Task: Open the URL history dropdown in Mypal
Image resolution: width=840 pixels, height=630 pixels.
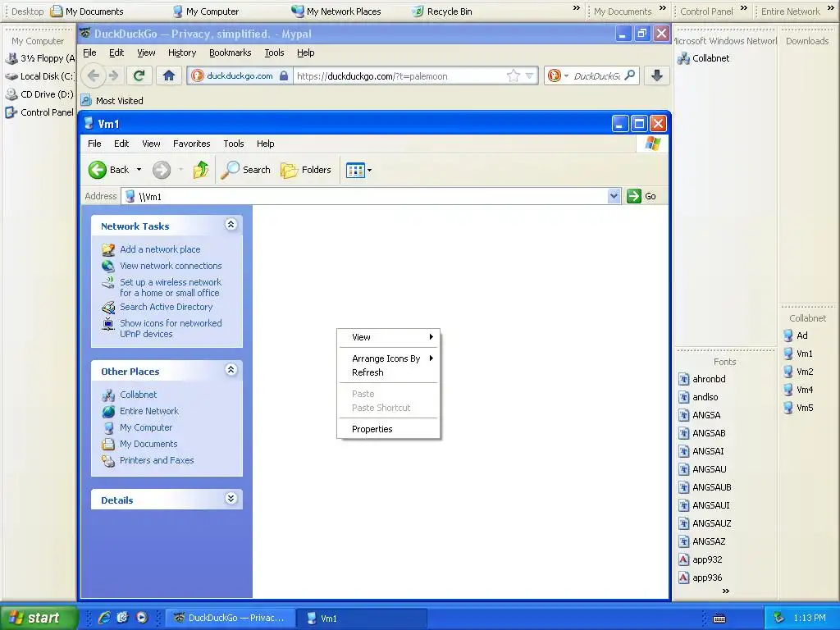Action: (529, 76)
